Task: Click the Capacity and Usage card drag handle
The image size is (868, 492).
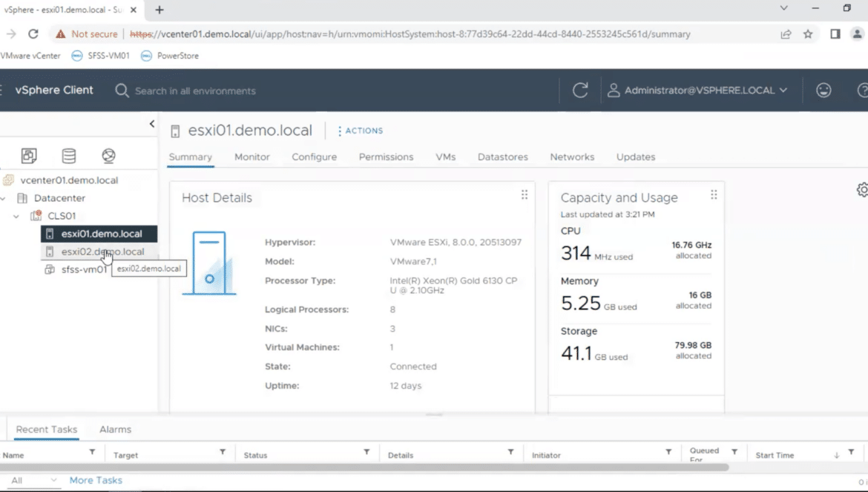Action: click(714, 195)
